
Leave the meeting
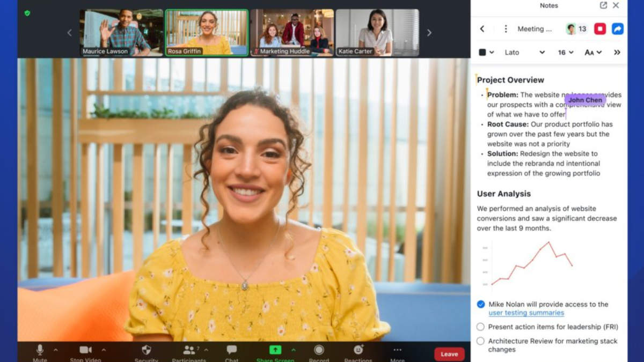[449, 354]
